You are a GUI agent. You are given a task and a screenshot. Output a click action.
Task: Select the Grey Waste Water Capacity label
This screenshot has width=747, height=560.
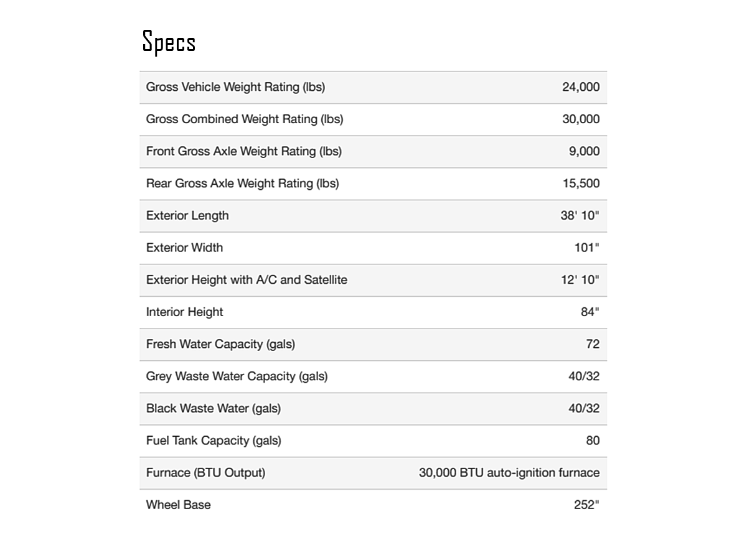click(237, 376)
